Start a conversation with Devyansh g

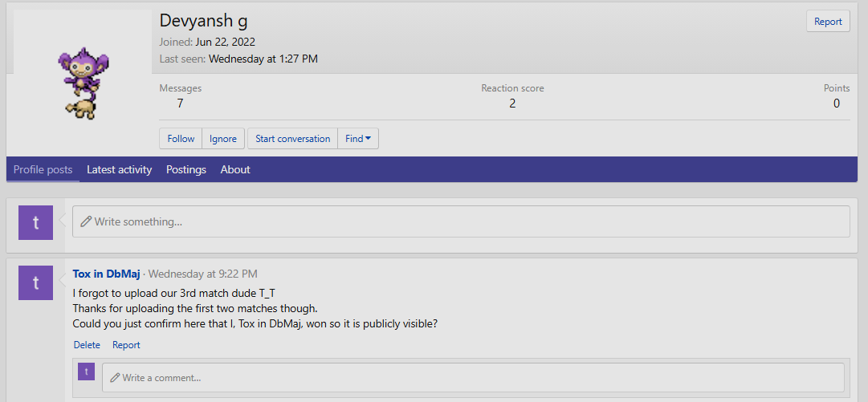(292, 139)
